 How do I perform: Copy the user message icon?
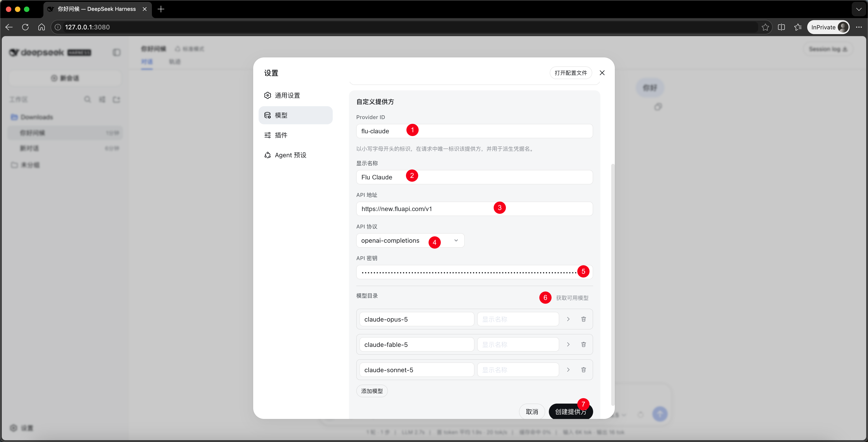(658, 107)
